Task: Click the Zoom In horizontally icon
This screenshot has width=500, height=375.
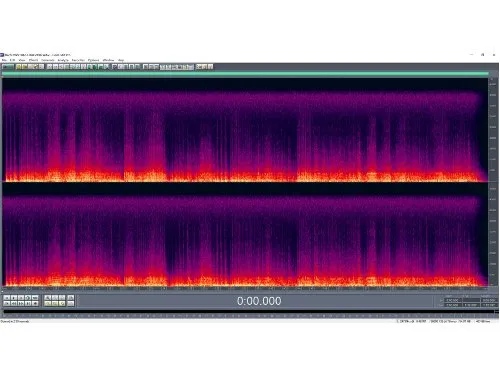Action: (47, 298)
